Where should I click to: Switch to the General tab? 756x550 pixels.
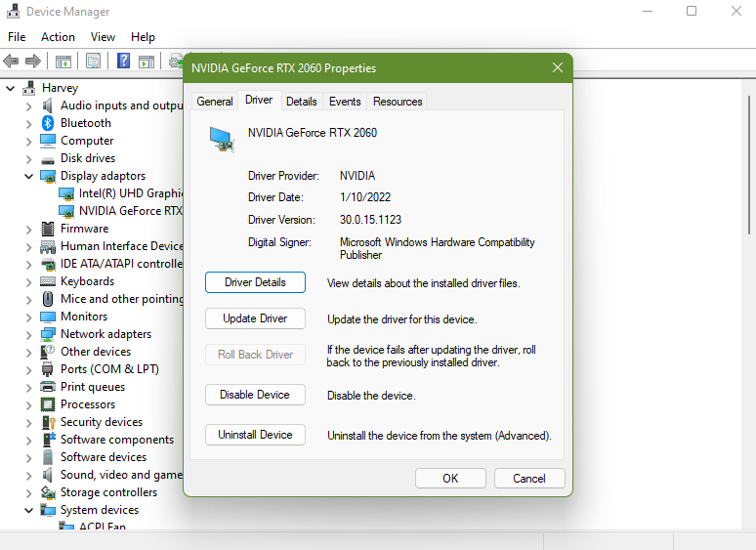coord(215,102)
